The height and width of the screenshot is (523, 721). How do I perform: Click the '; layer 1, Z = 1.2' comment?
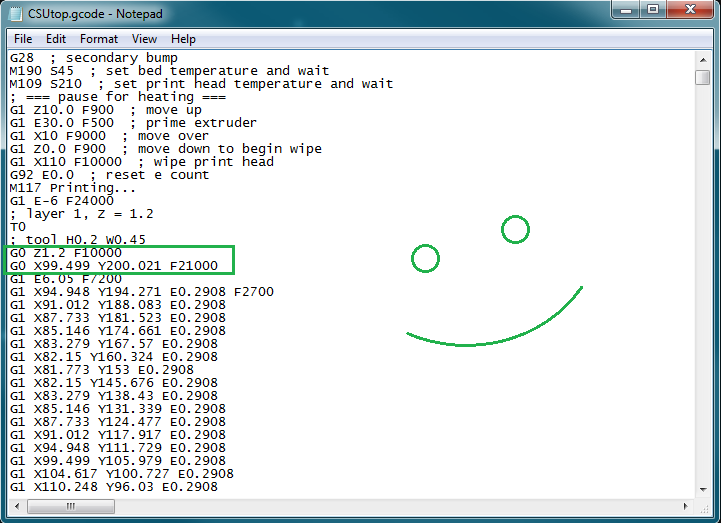[x=82, y=214]
